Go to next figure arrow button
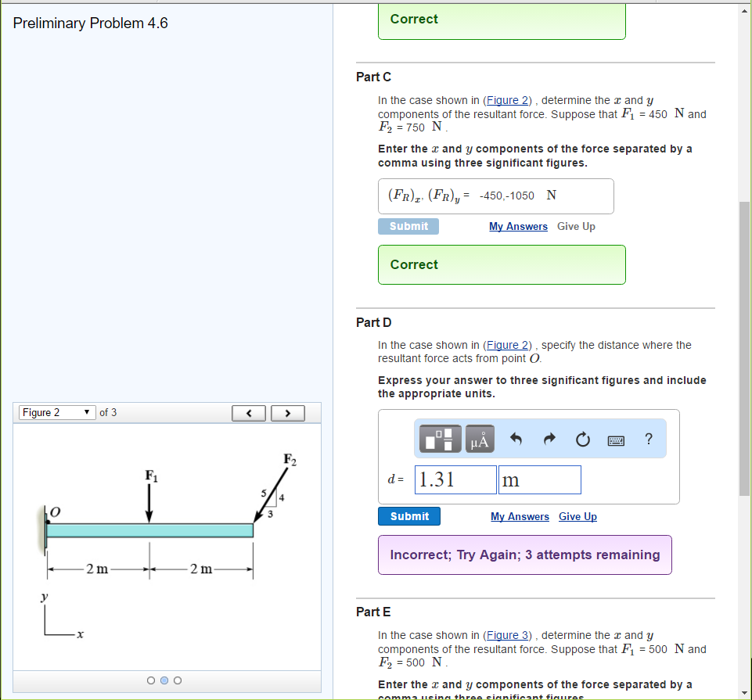Screen dimensions: 752x700 288,413
